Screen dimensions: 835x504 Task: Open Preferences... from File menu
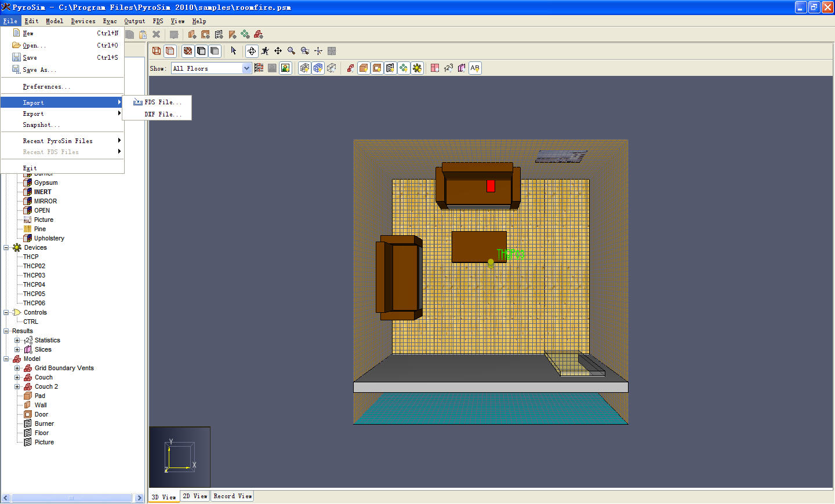62,86
